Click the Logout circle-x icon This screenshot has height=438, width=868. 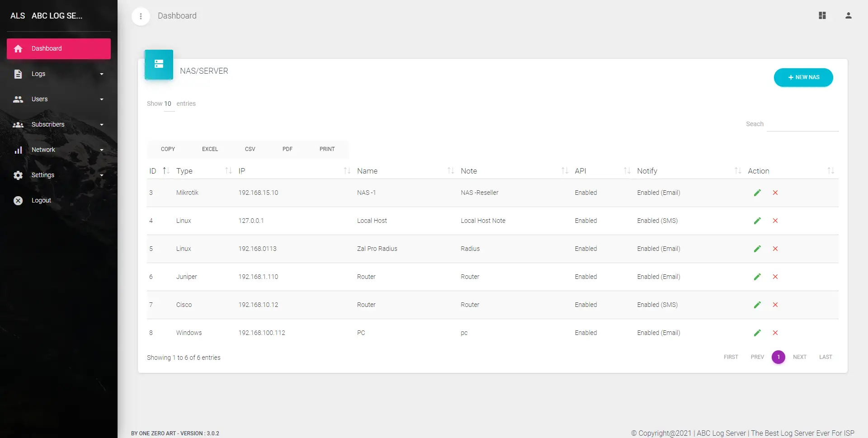pyautogui.click(x=18, y=200)
